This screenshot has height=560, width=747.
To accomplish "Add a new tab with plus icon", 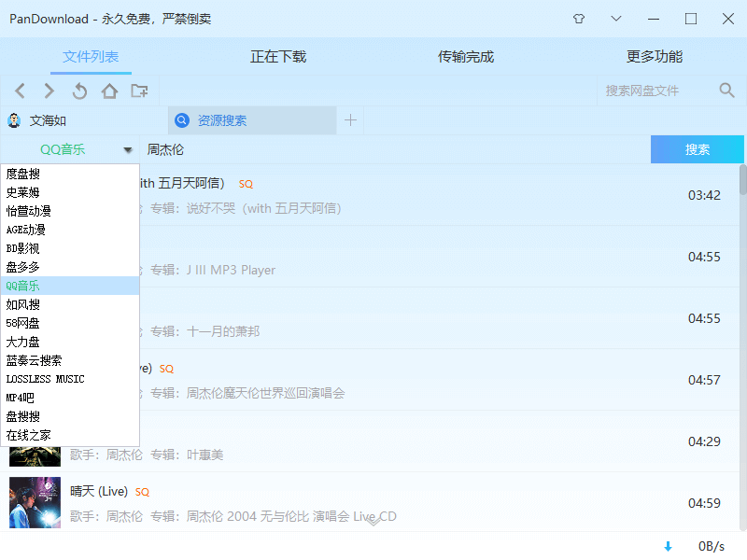I will point(351,120).
